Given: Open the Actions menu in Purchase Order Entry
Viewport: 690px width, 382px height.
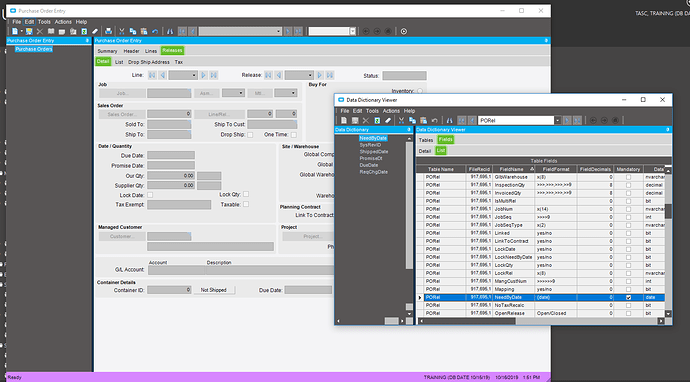Looking at the screenshot, I should point(63,22).
